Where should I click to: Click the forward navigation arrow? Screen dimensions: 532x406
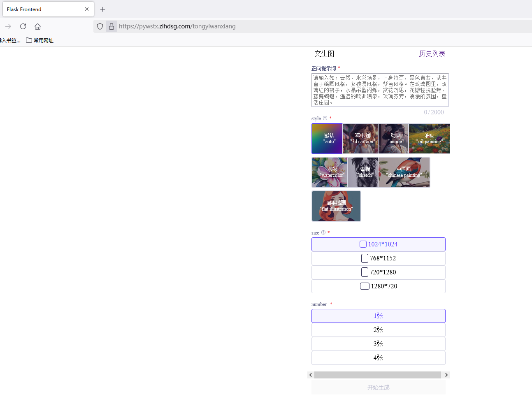coord(8,26)
